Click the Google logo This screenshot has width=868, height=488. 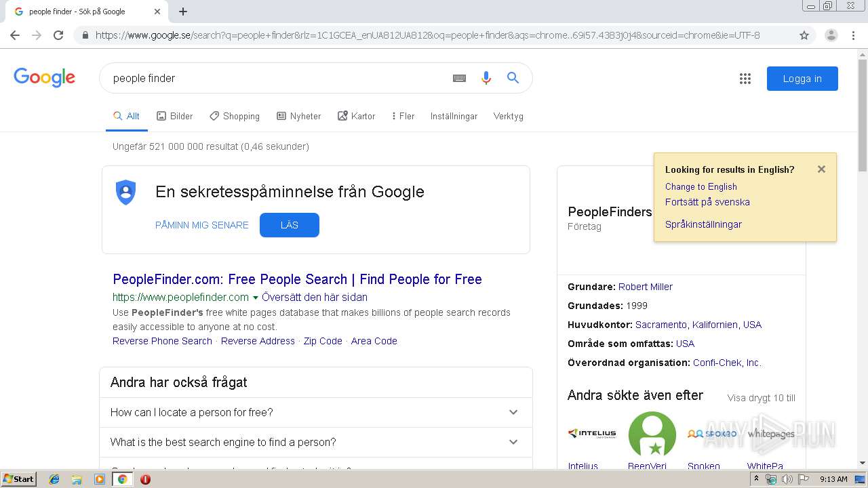(44, 77)
